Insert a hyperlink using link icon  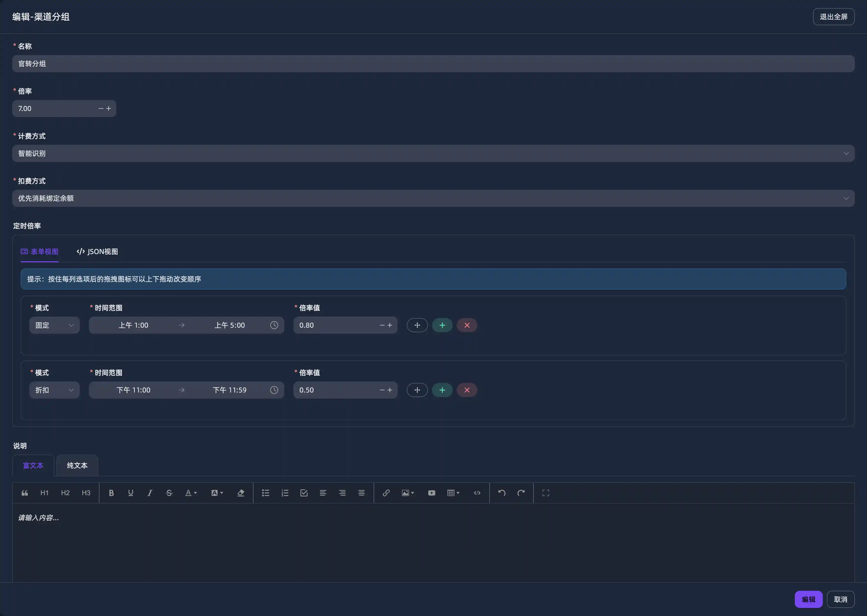pyautogui.click(x=386, y=493)
